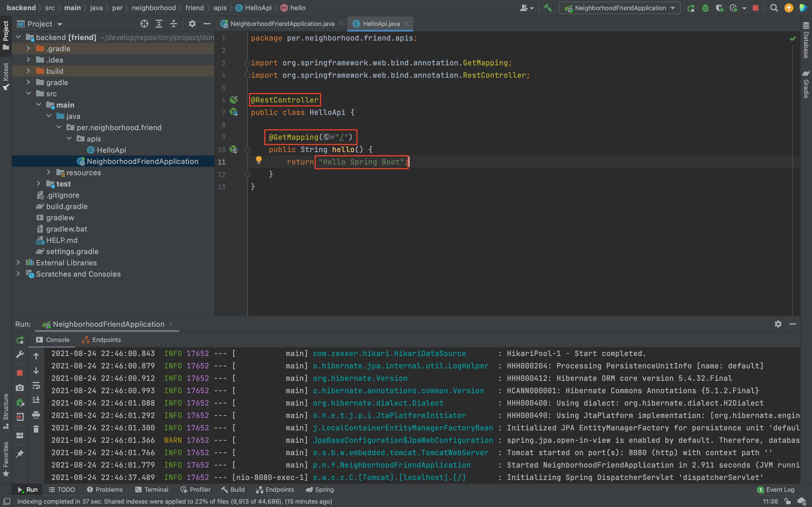This screenshot has height=507, width=812.
Task: Click the yellow intention lightbulb
Action: point(258,160)
